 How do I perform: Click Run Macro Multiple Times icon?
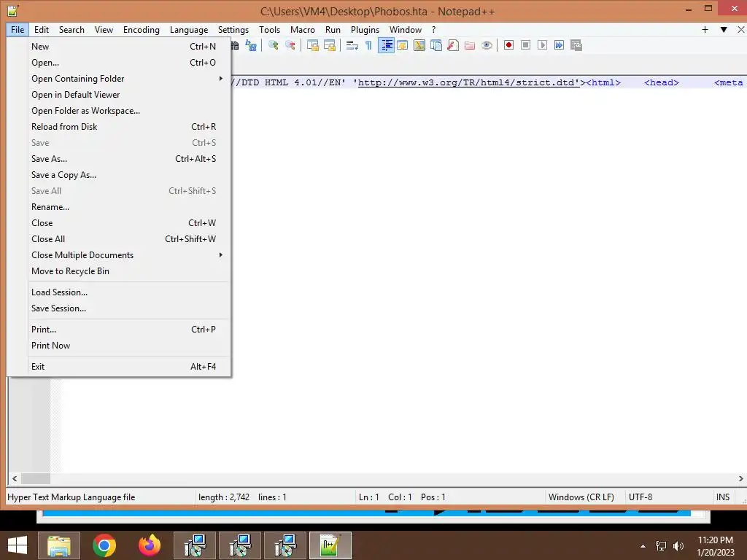click(x=559, y=45)
